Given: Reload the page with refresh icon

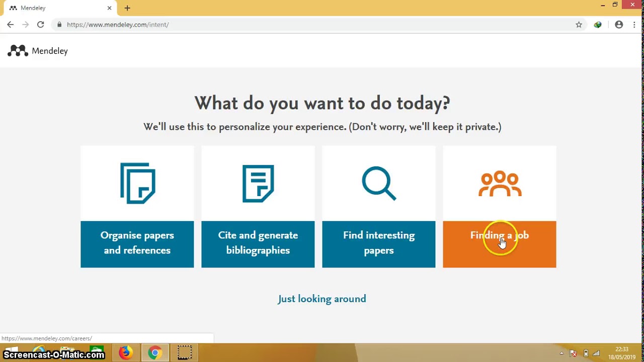Looking at the screenshot, I should (x=40, y=24).
